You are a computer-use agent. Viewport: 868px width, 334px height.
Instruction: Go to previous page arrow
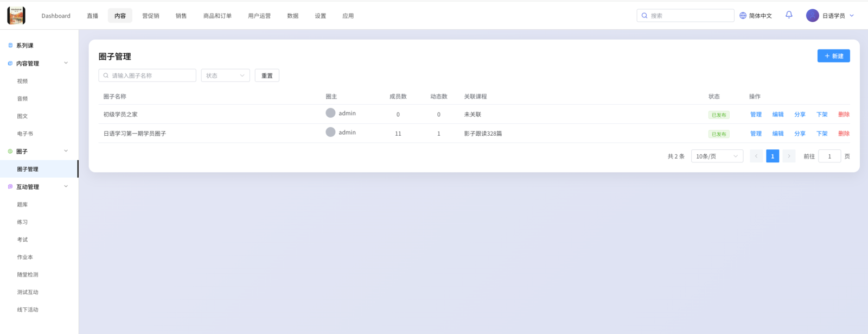(x=756, y=156)
